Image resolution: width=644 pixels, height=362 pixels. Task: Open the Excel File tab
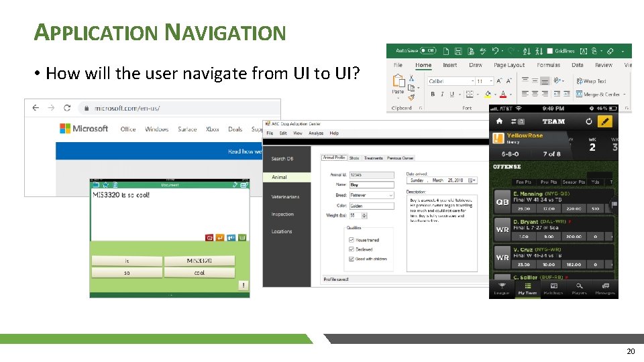[x=398, y=65]
